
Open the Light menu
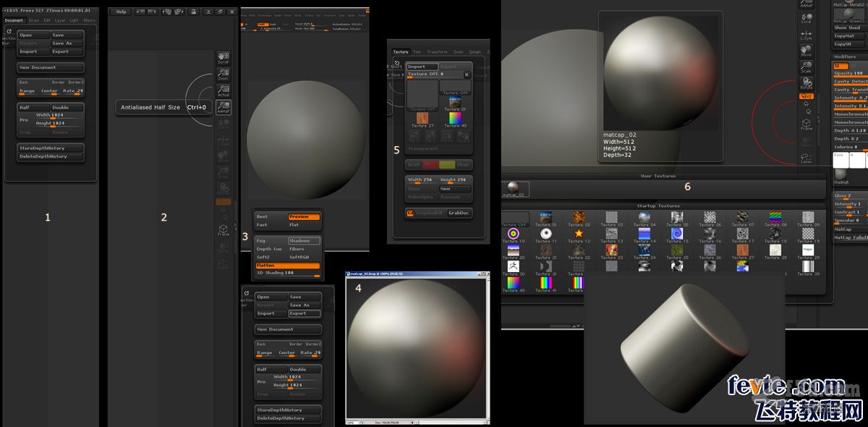click(75, 20)
